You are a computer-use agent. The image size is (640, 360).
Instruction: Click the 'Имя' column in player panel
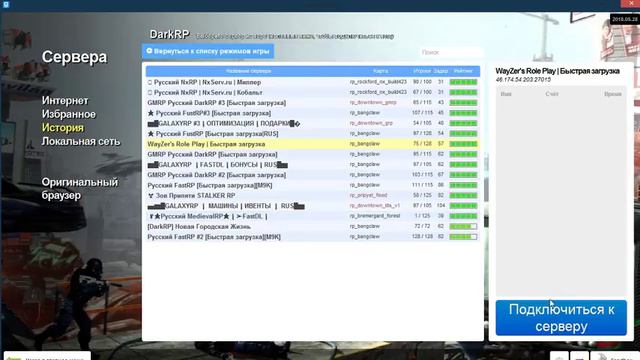pos(506,94)
